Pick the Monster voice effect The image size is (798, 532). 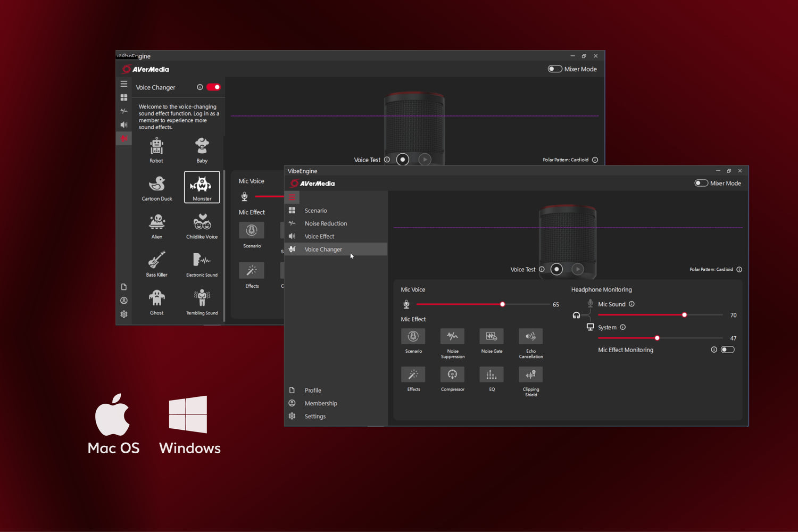coord(202,187)
